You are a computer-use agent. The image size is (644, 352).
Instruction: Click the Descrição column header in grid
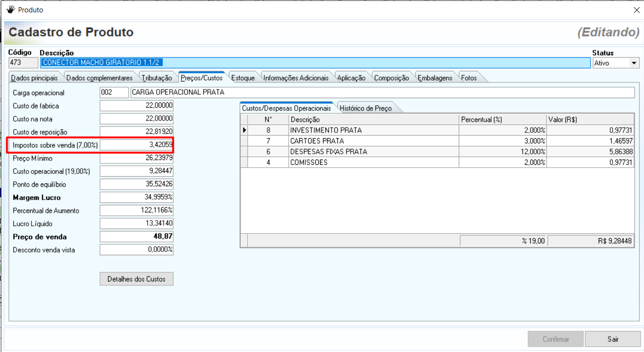(x=374, y=120)
